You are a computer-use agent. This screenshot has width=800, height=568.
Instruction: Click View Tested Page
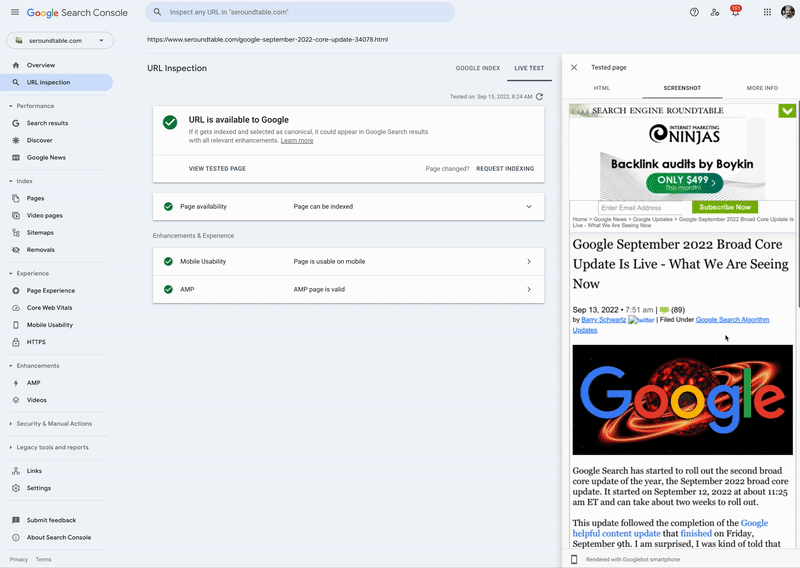(217, 169)
